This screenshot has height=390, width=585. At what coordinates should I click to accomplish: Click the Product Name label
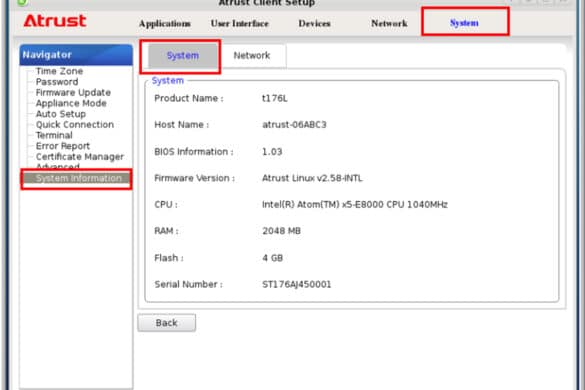pyautogui.click(x=189, y=99)
